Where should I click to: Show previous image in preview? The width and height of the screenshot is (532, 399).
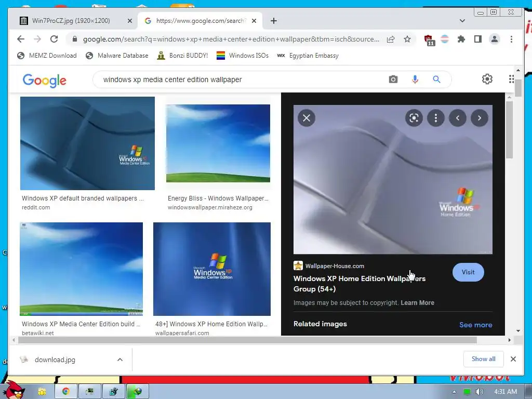(457, 118)
